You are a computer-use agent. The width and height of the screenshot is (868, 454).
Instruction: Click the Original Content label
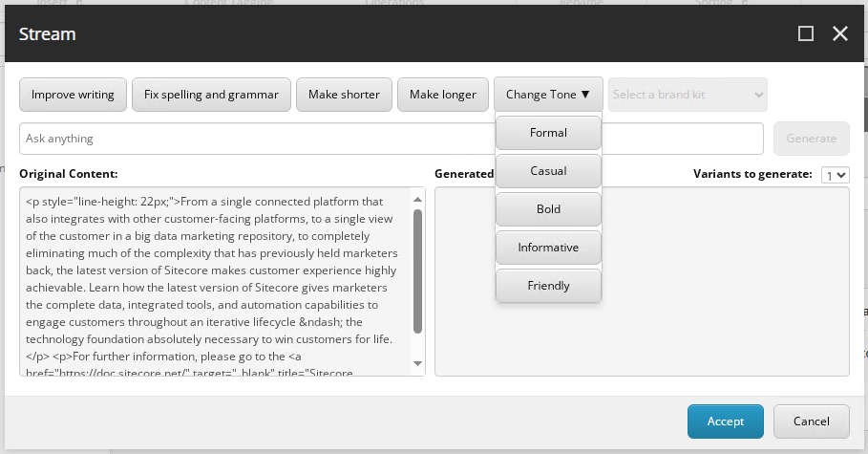pyautogui.click(x=69, y=174)
